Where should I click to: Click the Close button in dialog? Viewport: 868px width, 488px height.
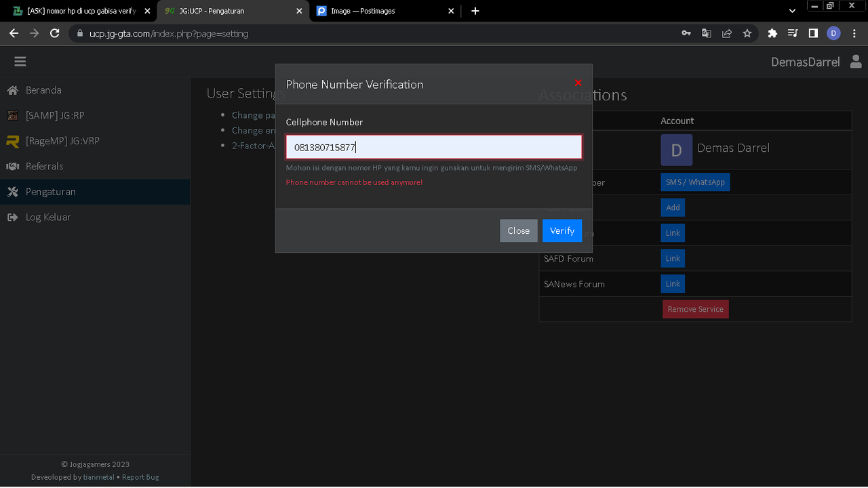click(519, 230)
